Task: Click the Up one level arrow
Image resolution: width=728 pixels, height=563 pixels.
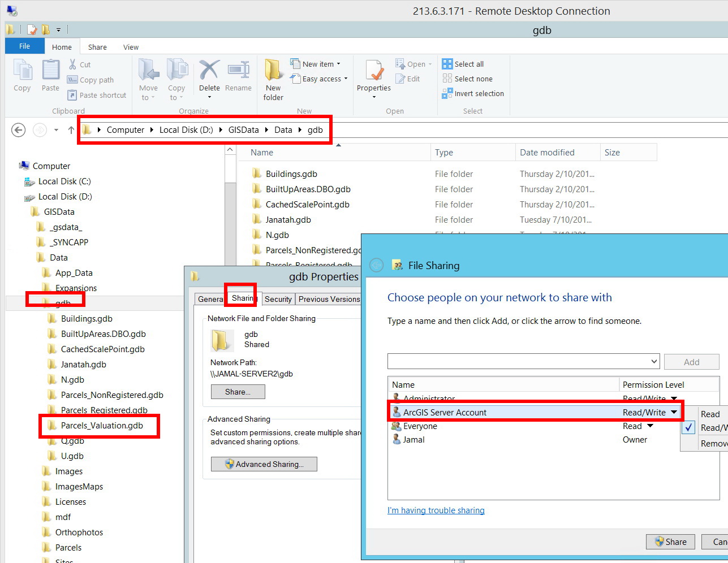Action: (x=71, y=130)
